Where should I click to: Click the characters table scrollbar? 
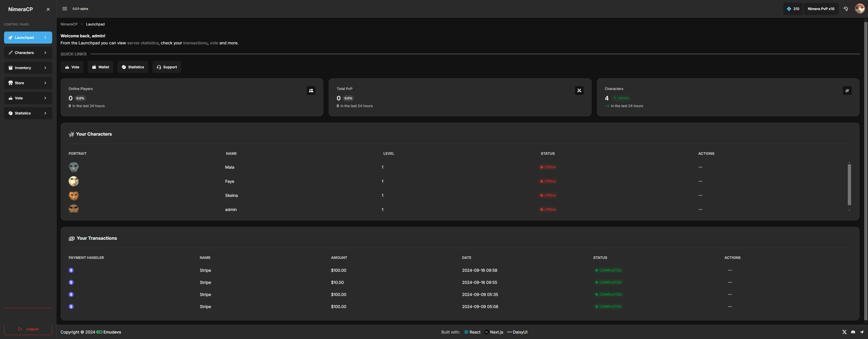click(849, 185)
